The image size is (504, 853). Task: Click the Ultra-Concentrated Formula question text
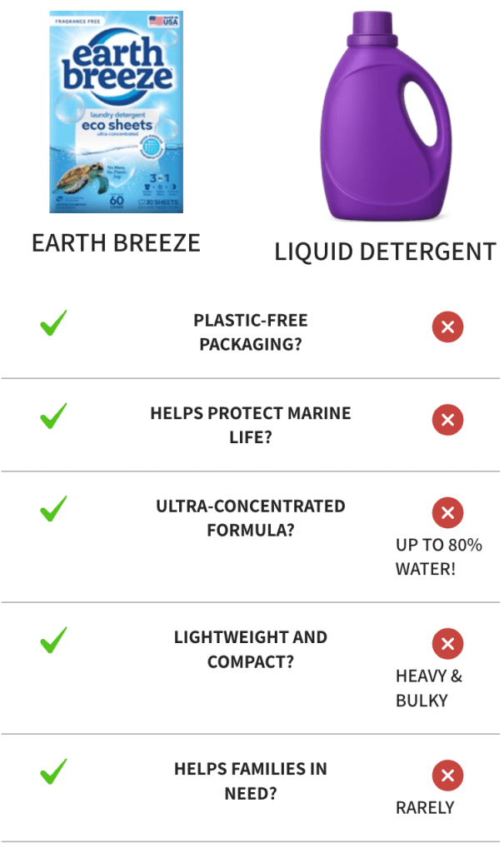[x=251, y=517]
